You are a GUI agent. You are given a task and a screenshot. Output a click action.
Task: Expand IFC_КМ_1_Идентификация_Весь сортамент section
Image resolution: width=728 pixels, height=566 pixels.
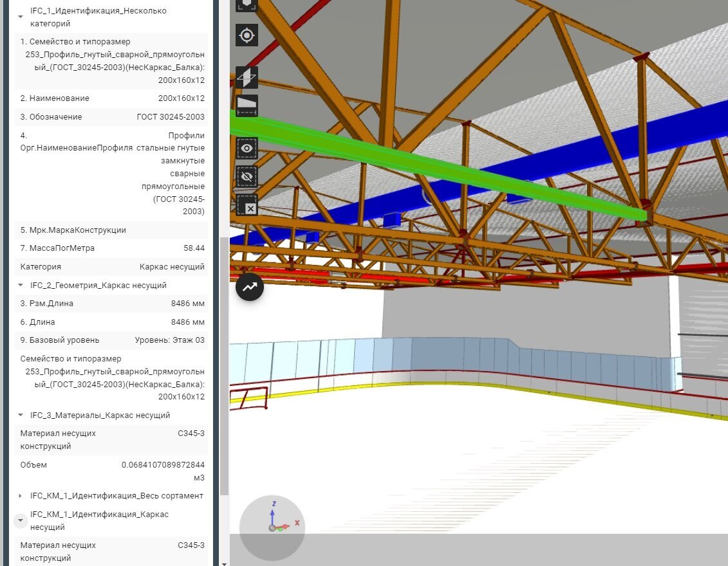click(21, 496)
